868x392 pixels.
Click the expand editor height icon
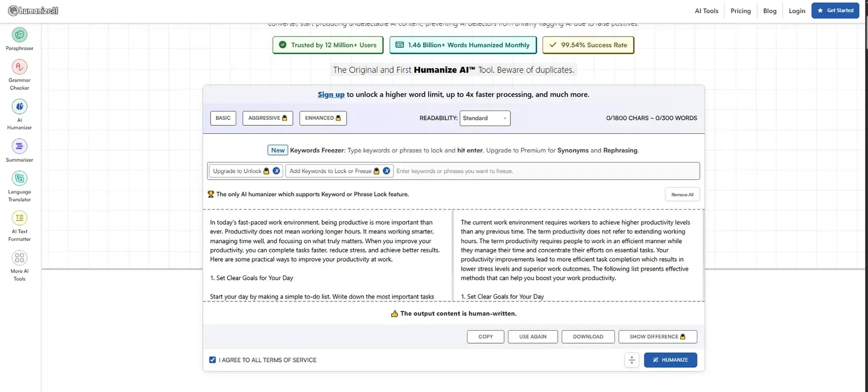click(631, 360)
